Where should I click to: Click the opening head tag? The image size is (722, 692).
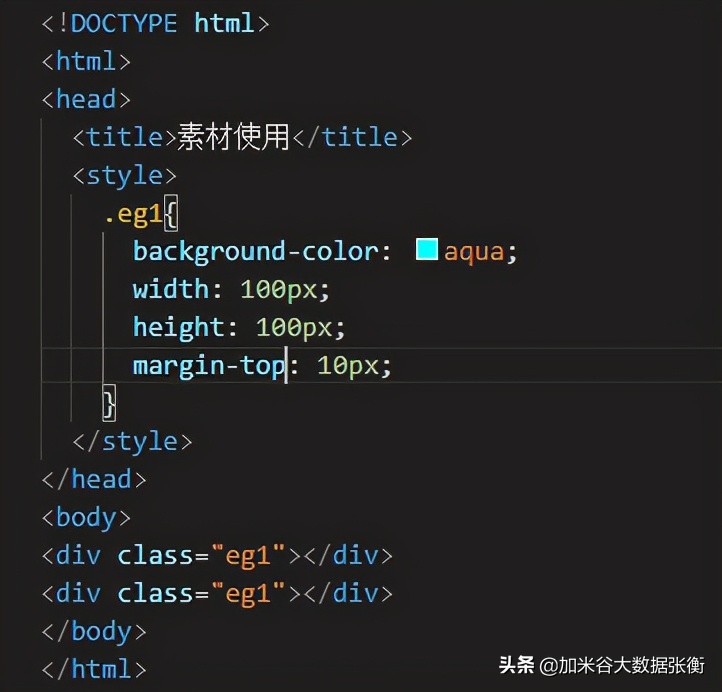pyautogui.click(x=86, y=99)
